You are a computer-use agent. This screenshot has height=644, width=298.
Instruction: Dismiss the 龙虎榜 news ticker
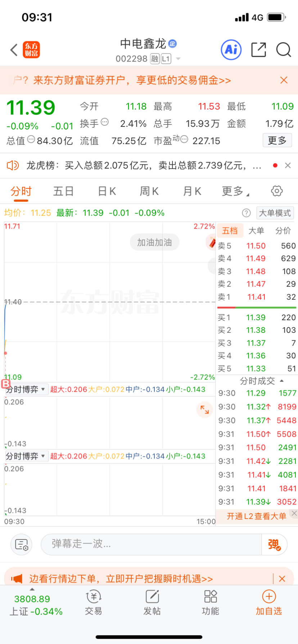tap(288, 165)
